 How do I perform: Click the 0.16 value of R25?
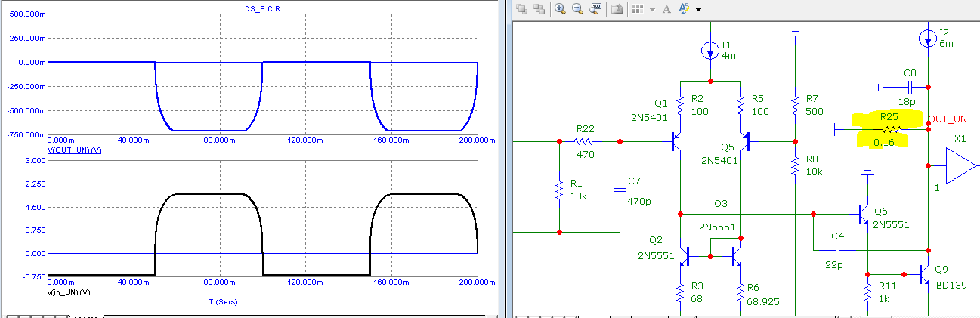[885, 142]
